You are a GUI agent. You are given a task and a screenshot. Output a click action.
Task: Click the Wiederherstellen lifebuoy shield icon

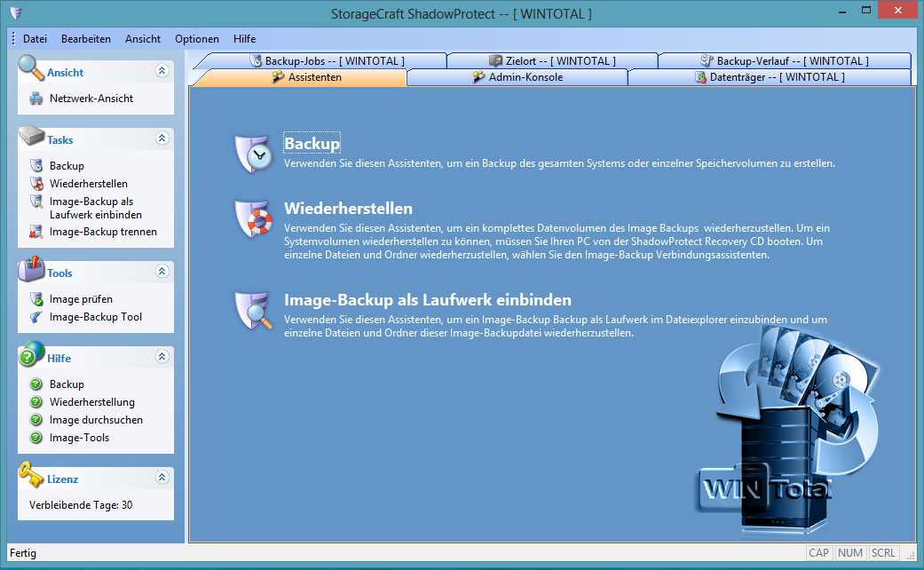point(254,218)
